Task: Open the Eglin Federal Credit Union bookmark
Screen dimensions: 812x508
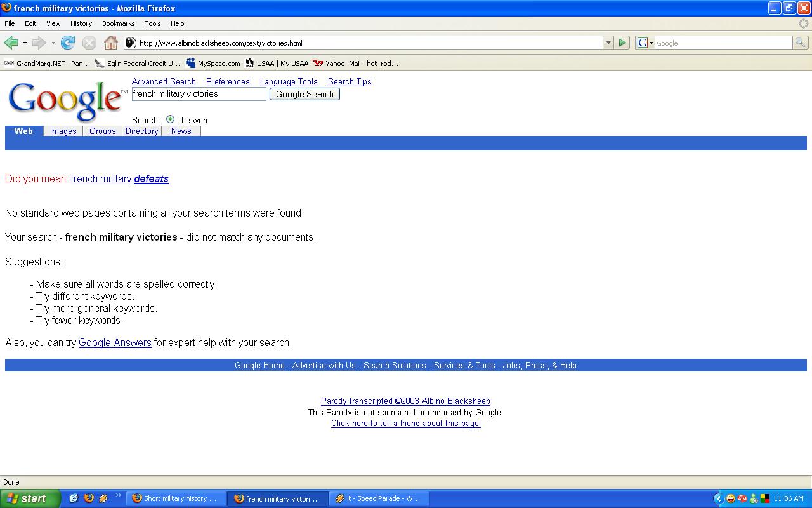Action: [x=138, y=63]
